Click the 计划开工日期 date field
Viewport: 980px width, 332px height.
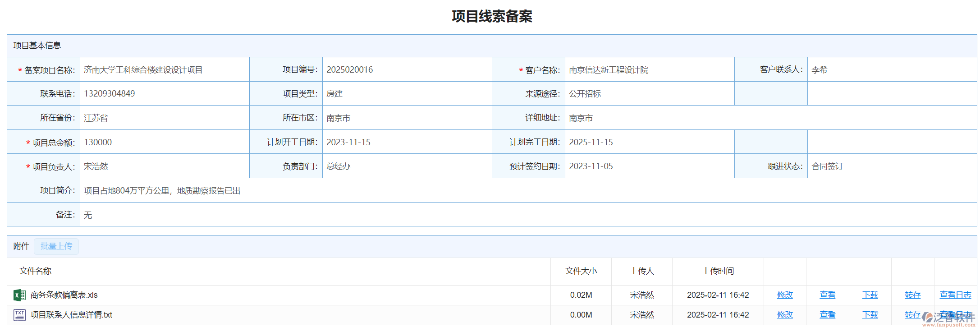(x=407, y=143)
